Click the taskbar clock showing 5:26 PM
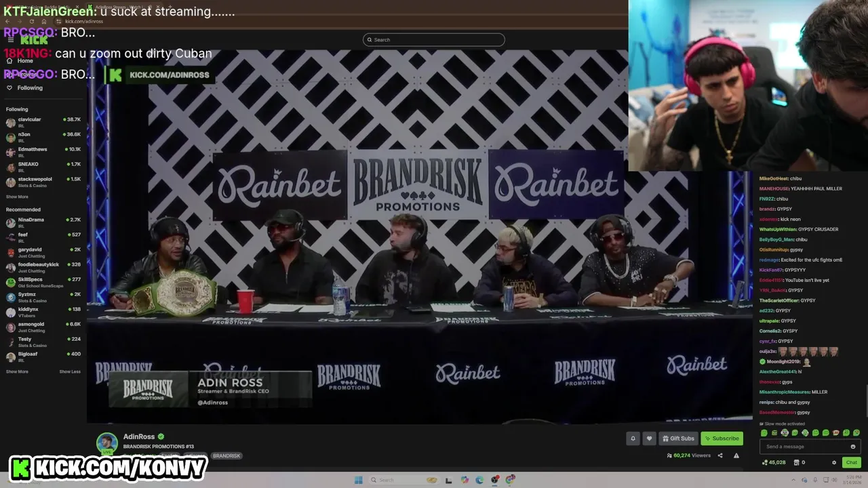 pyautogui.click(x=851, y=480)
